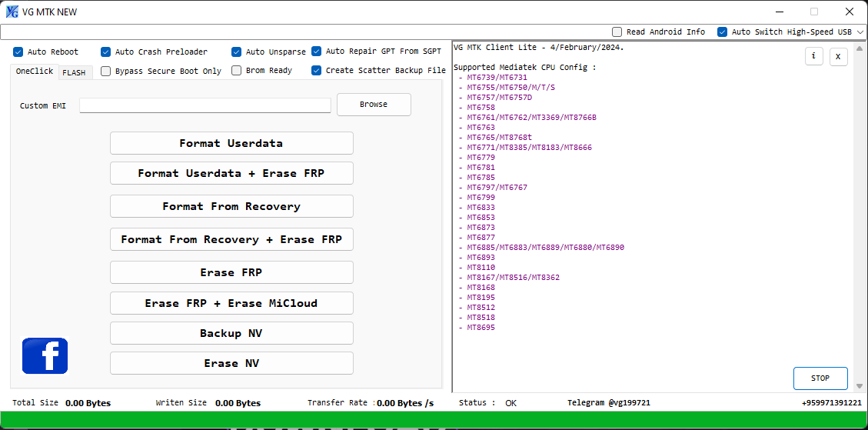Start Format From Recovery + Erase FRP
The width and height of the screenshot is (868, 430).
click(231, 239)
